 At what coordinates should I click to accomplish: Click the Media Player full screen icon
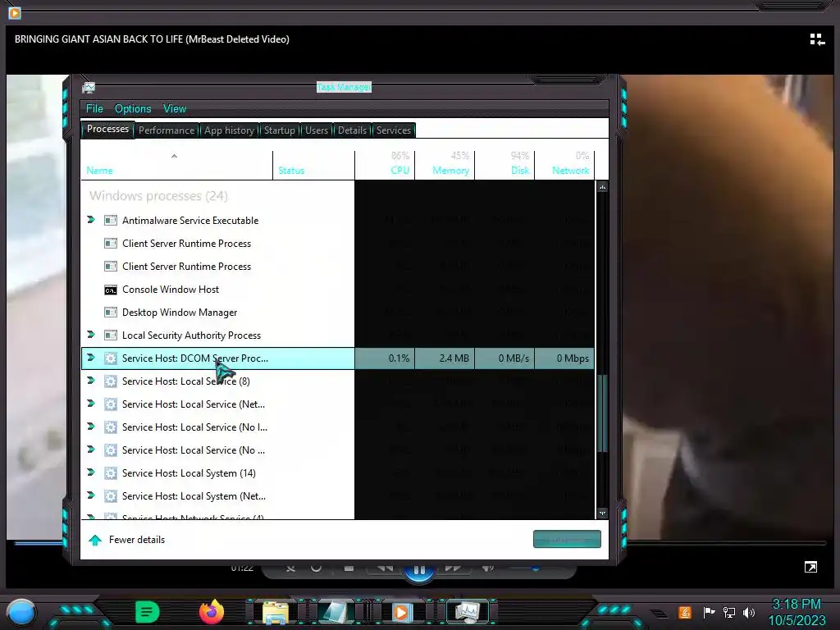click(x=810, y=568)
